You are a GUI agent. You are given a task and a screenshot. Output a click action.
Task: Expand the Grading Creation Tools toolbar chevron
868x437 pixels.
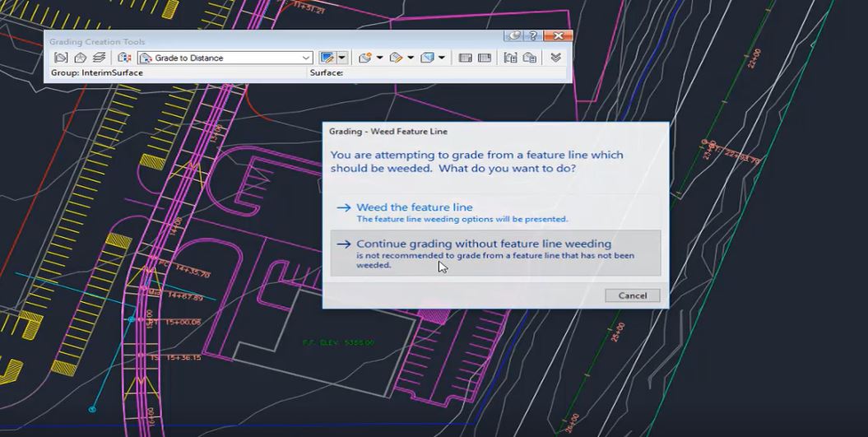(556, 58)
